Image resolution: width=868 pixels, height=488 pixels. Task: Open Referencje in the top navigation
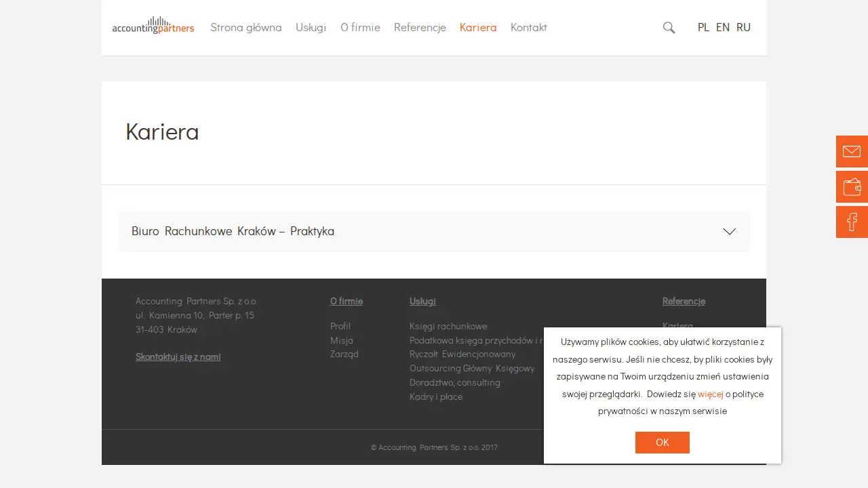point(420,27)
